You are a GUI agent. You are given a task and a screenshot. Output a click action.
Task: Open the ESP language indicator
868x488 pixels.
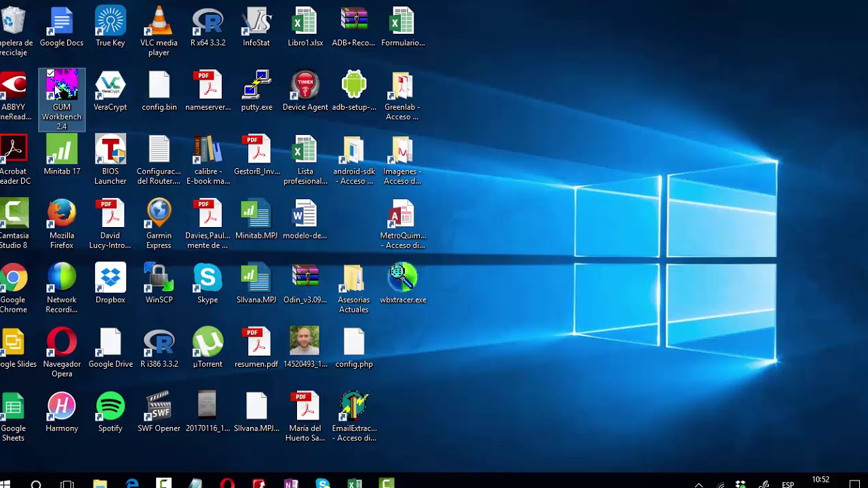click(788, 485)
